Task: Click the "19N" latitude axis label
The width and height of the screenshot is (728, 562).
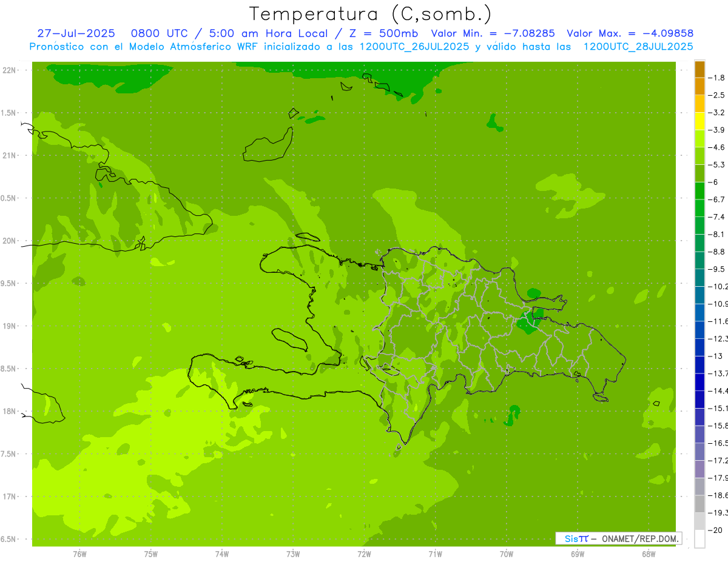Action: click(x=9, y=326)
